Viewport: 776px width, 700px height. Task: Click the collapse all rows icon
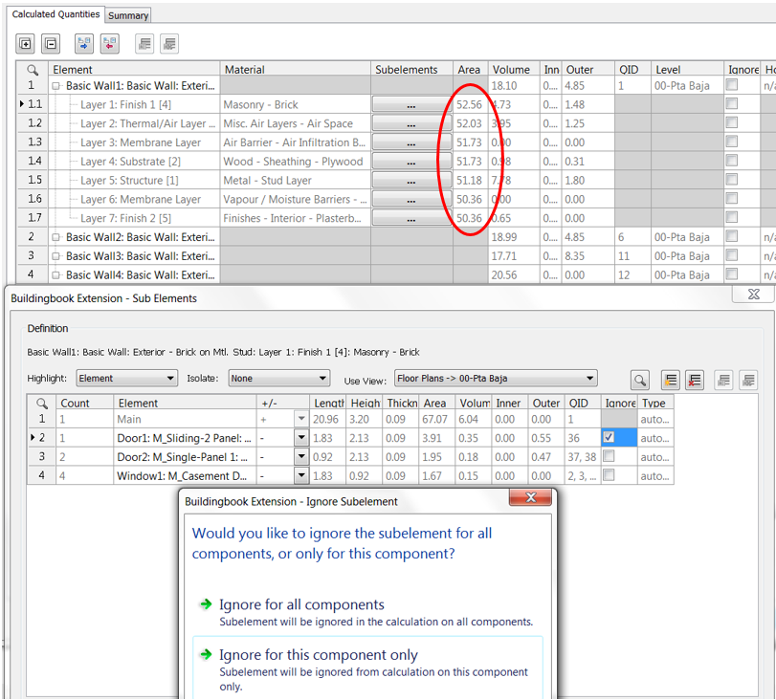tap(50, 43)
